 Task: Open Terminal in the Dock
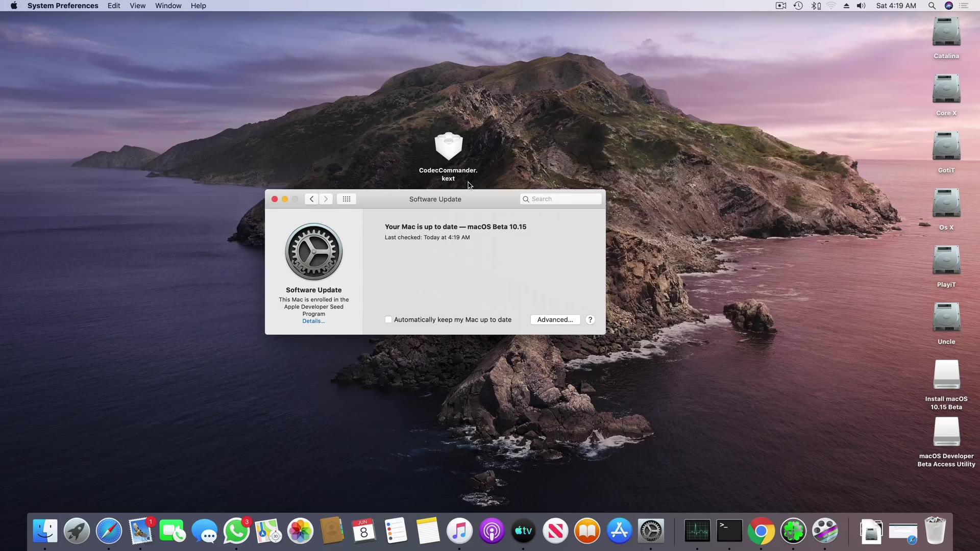[x=729, y=531]
